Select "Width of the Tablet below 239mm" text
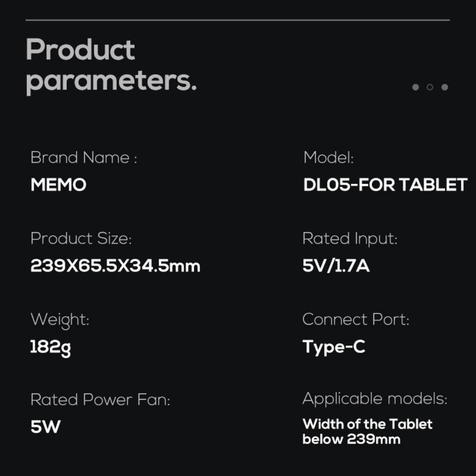The image size is (476, 476). (x=367, y=431)
